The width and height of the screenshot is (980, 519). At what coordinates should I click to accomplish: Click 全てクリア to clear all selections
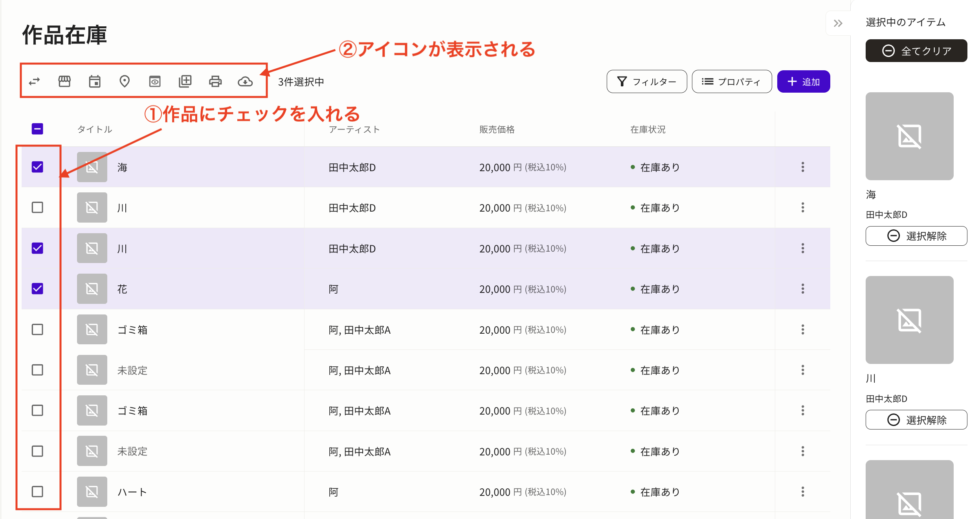(x=916, y=50)
